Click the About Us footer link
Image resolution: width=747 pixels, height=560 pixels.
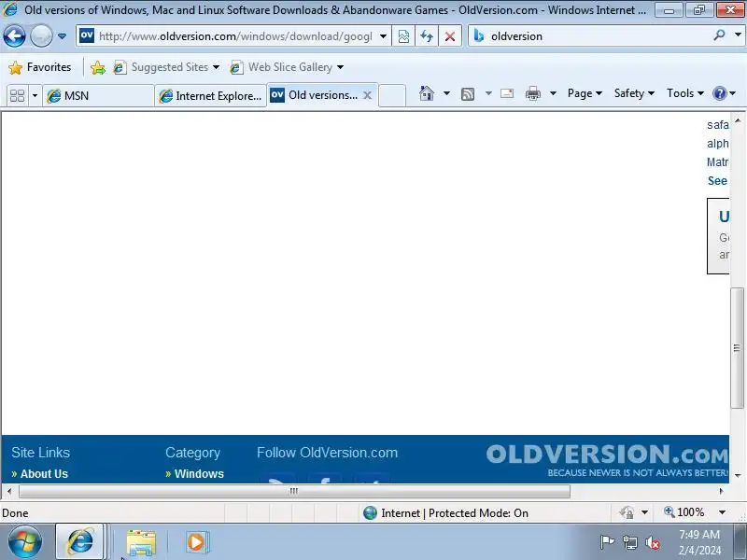[44, 474]
